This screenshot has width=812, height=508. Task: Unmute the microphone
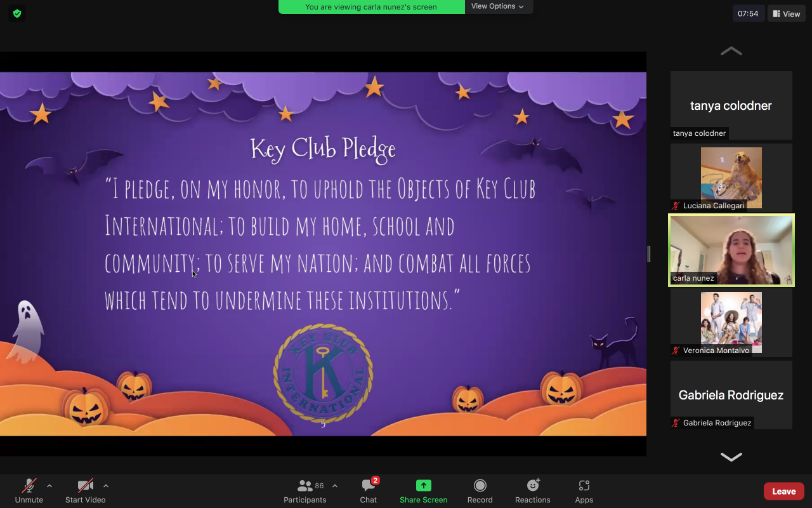[x=29, y=491]
